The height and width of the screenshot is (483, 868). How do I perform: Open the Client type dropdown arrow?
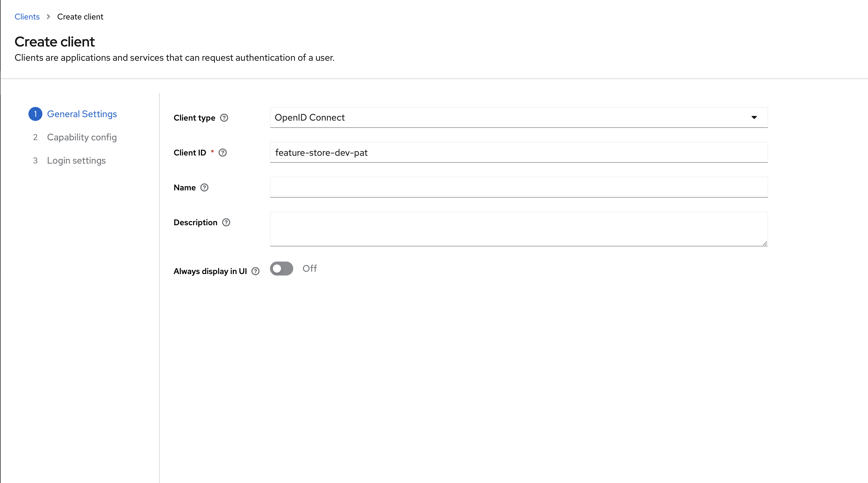coord(754,117)
